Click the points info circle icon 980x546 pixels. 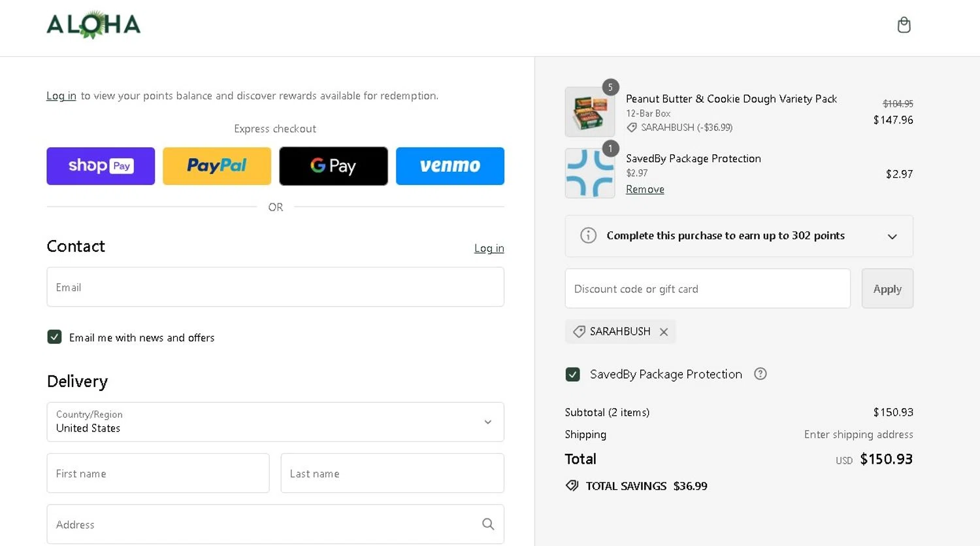tap(588, 235)
